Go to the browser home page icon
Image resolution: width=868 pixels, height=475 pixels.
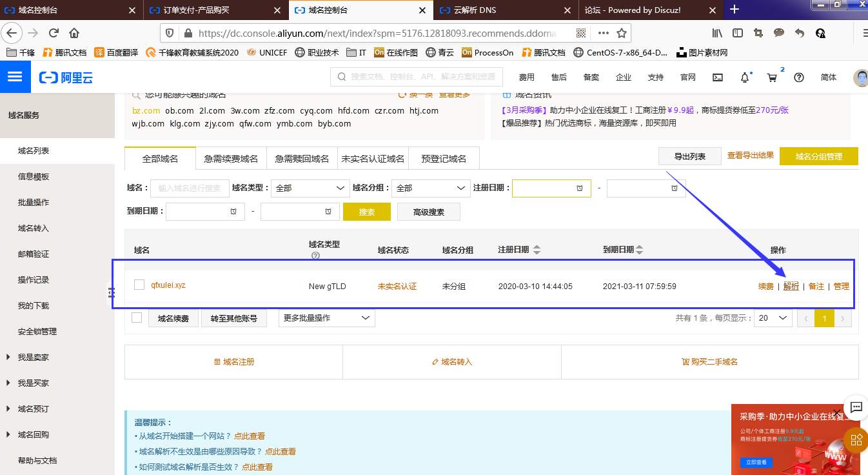click(74, 33)
